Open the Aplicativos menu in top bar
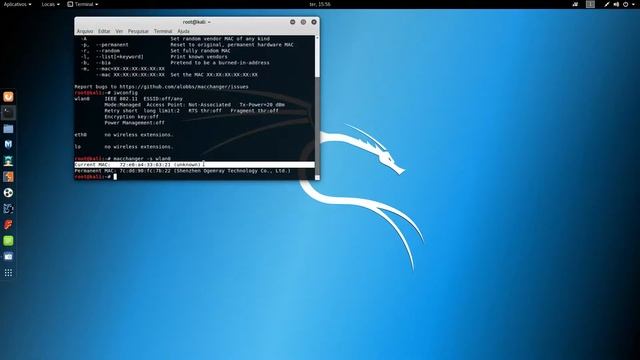 coord(17,4)
